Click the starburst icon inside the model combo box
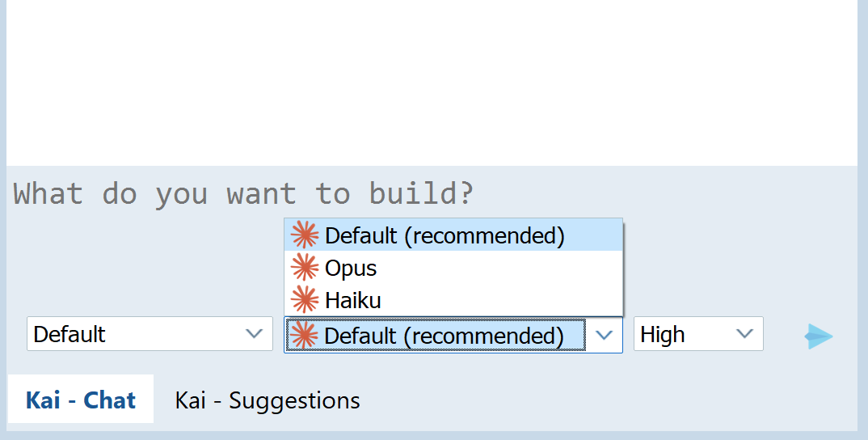Screen dimensions: 868x440 click(x=304, y=336)
